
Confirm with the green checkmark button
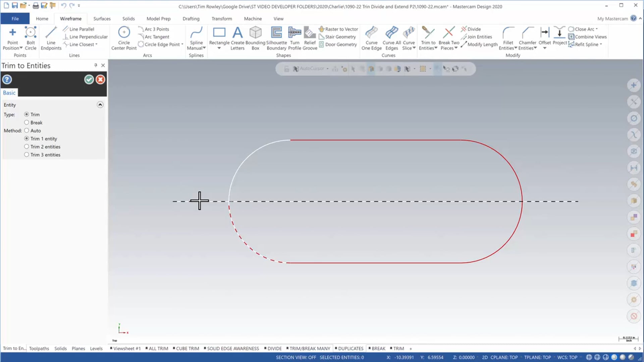pyautogui.click(x=89, y=79)
